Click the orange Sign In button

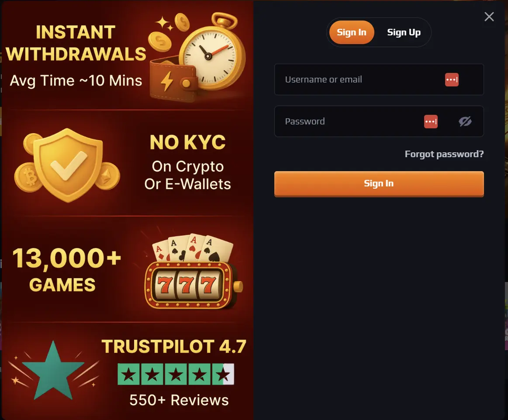point(379,183)
